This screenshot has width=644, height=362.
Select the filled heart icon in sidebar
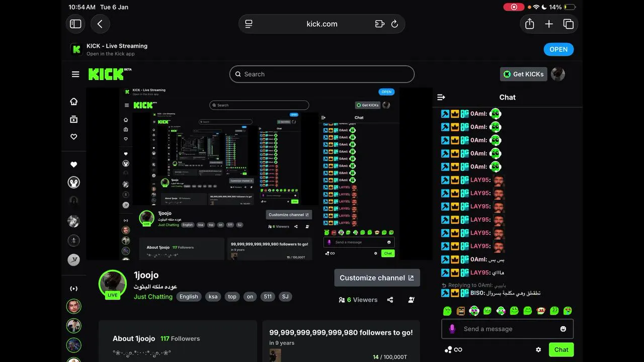74,164
